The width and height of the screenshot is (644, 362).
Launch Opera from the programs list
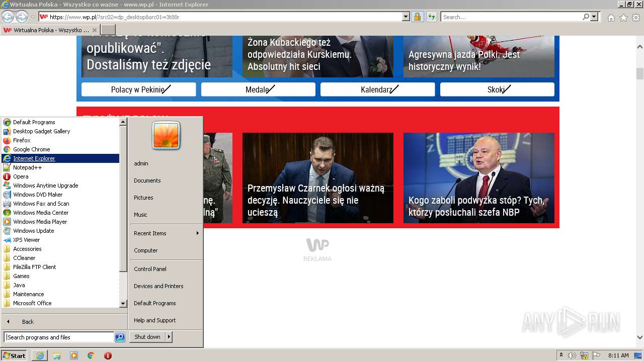pos(21,176)
